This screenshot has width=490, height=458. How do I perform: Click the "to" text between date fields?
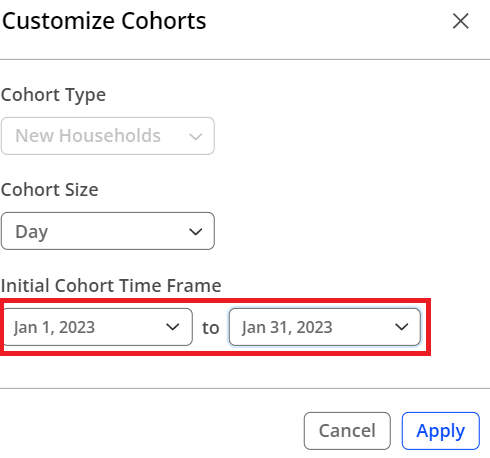tap(211, 328)
